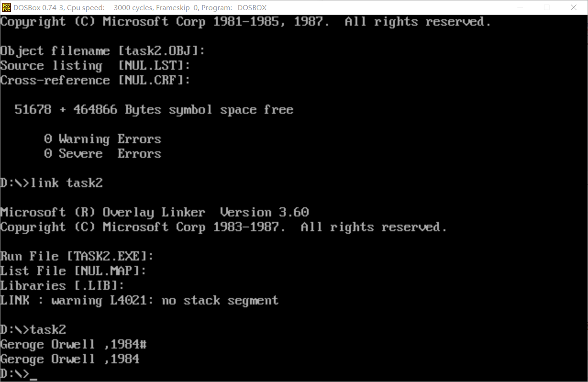Click 'Object filename [task2.OBJ]:' line
The height and width of the screenshot is (382, 588).
[103, 51]
